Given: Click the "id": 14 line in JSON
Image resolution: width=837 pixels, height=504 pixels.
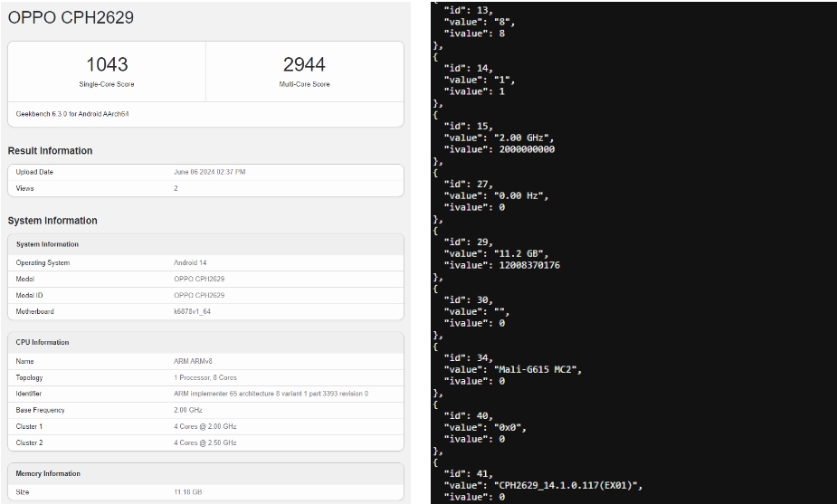Looking at the screenshot, I should pos(468,69).
